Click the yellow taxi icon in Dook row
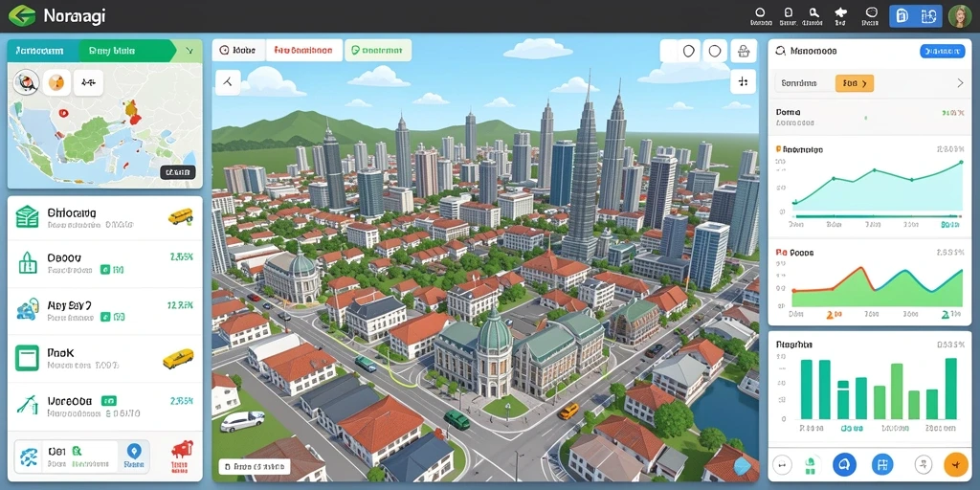 pos(178,359)
